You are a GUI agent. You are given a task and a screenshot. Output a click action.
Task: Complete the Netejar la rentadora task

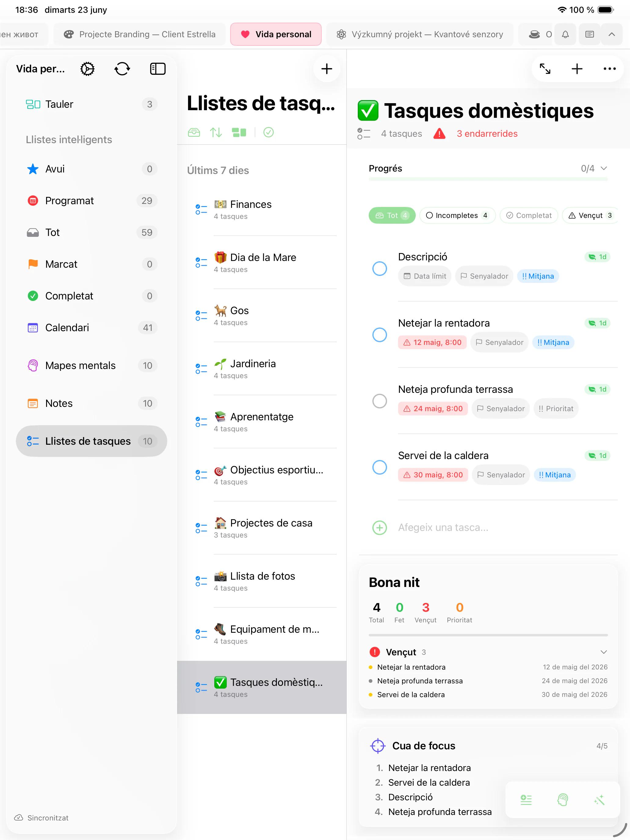point(379,335)
